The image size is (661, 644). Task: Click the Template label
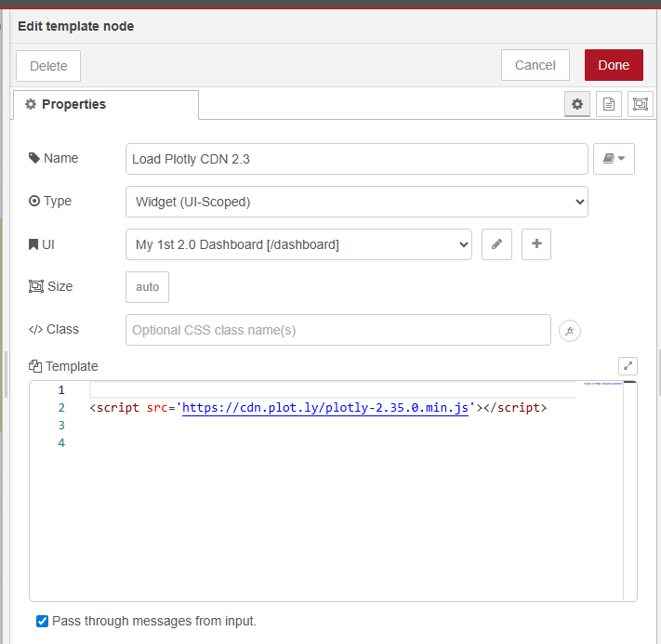point(72,366)
